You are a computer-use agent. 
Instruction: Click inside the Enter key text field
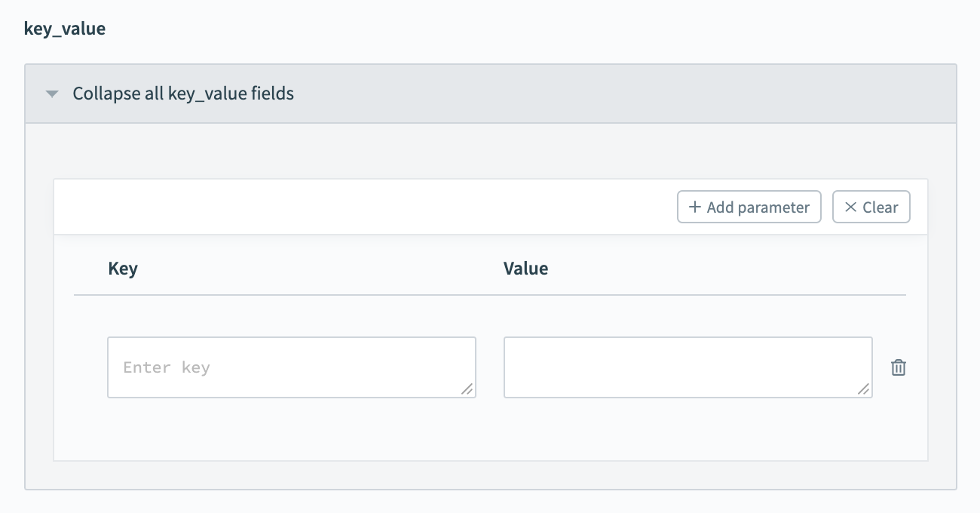[x=292, y=367]
